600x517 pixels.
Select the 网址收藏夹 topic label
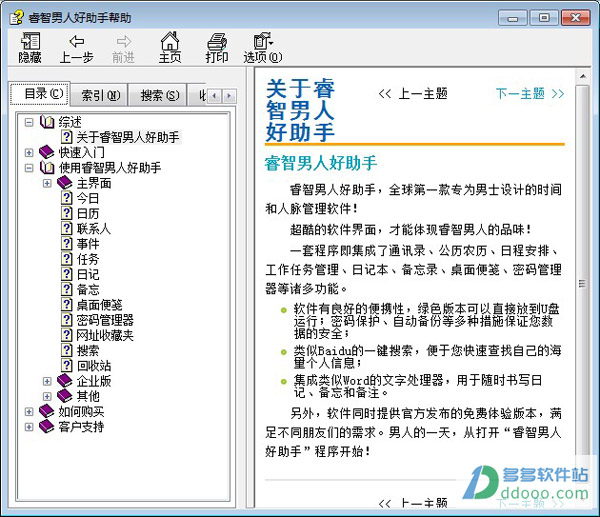pyautogui.click(x=105, y=335)
